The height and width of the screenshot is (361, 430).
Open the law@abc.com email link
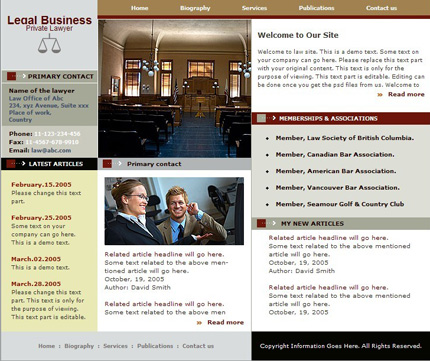pyautogui.click(x=51, y=150)
